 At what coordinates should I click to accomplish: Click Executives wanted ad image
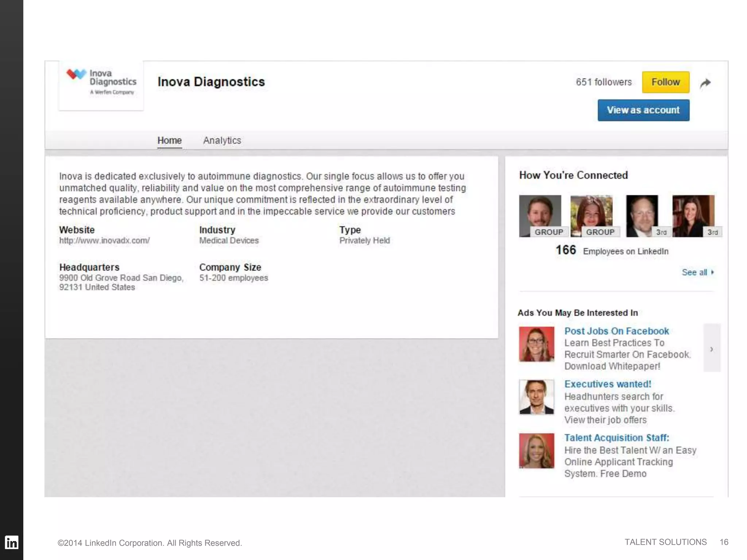537,397
